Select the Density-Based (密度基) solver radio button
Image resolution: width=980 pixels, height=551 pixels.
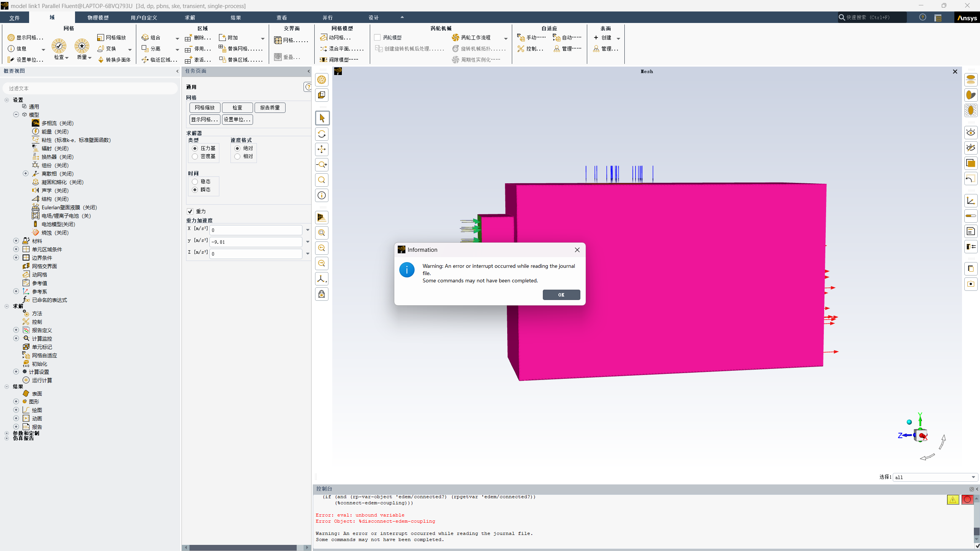[x=195, y=156]
